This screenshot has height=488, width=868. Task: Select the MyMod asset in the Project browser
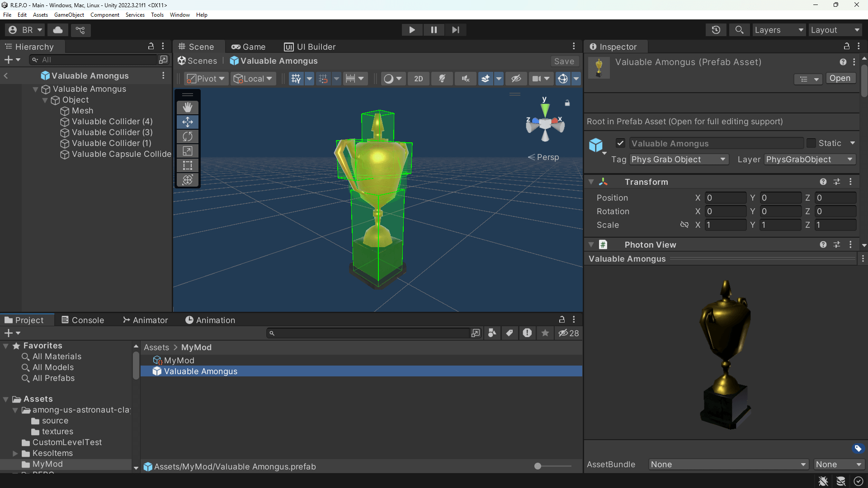(179, 360)
